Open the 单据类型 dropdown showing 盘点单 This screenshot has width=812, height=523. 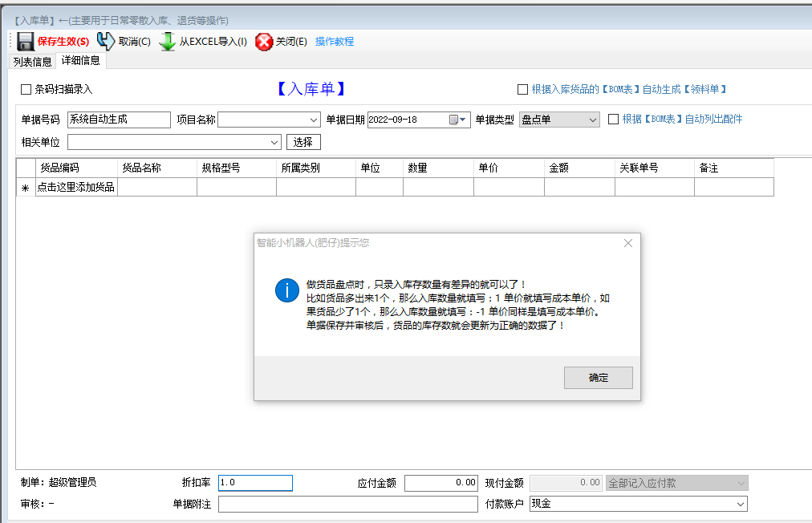point(594,118)
